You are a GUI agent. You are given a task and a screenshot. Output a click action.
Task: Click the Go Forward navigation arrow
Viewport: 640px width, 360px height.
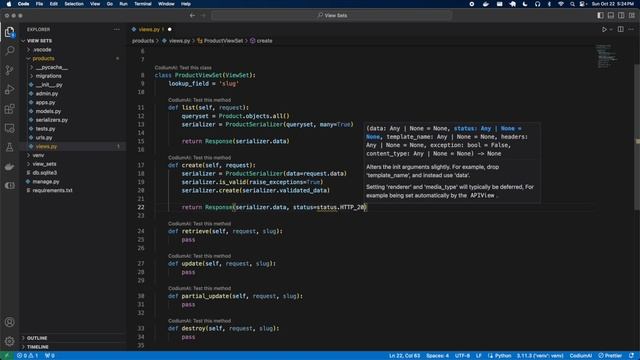(203, 16)
